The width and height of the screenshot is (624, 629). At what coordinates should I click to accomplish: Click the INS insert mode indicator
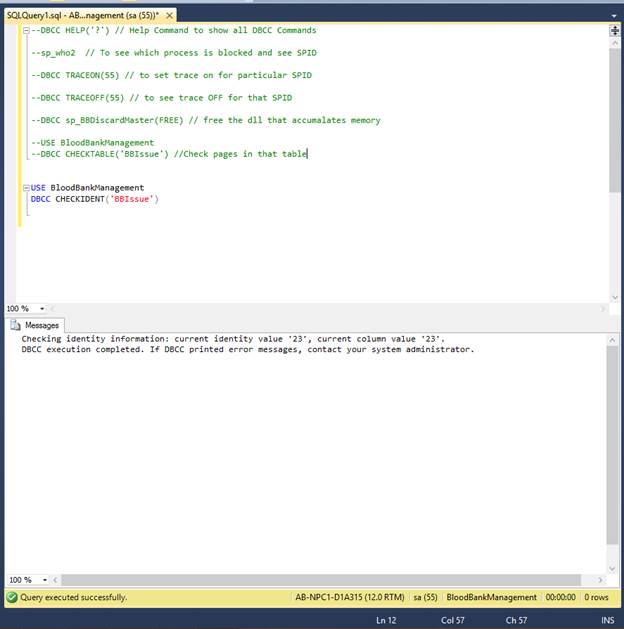(608, 620)
